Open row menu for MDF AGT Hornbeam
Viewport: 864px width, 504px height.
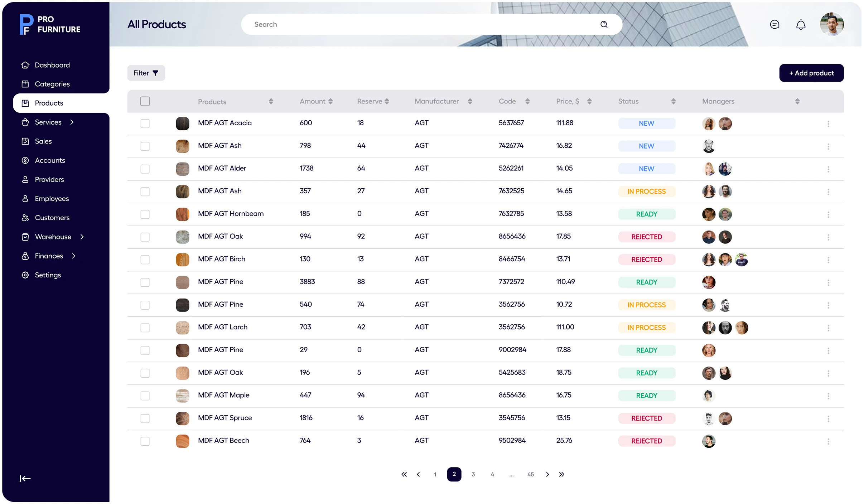[828, 214]
